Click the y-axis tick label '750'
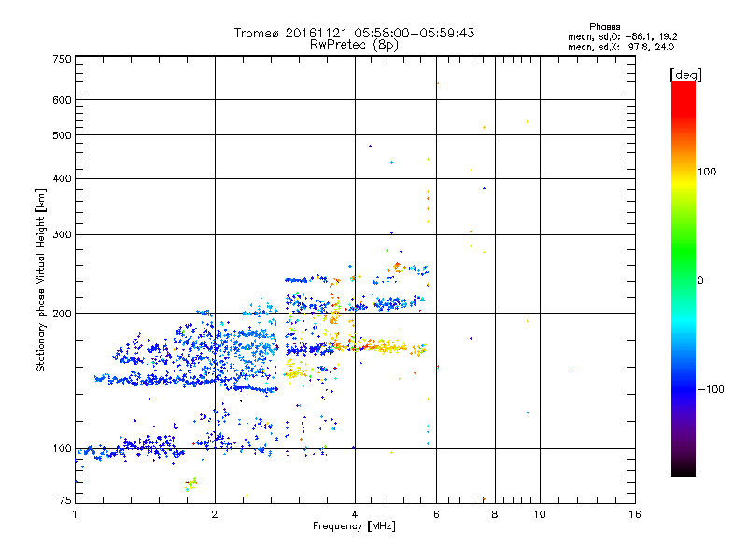 [x=62, y=59]
